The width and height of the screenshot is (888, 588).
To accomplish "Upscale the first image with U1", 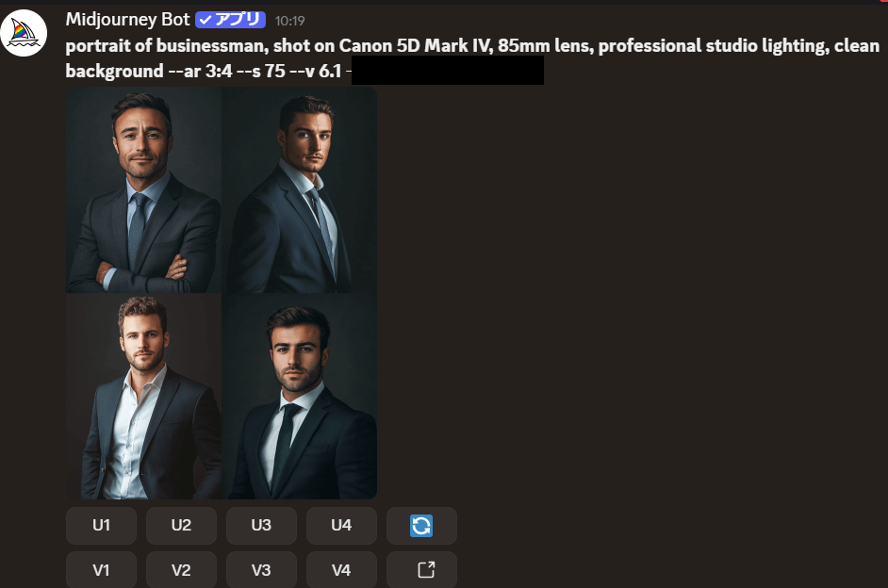I will pos(102,526).
